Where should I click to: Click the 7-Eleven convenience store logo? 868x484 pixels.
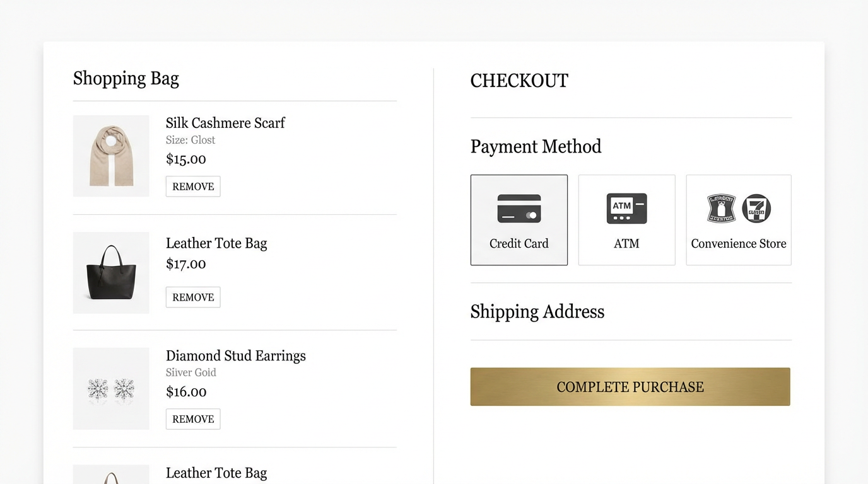[x=756, y=209]
